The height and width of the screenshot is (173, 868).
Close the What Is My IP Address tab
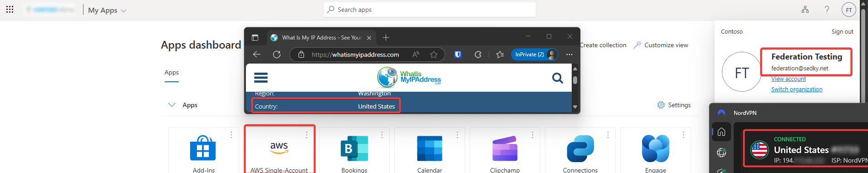click(x=369, y=38)
